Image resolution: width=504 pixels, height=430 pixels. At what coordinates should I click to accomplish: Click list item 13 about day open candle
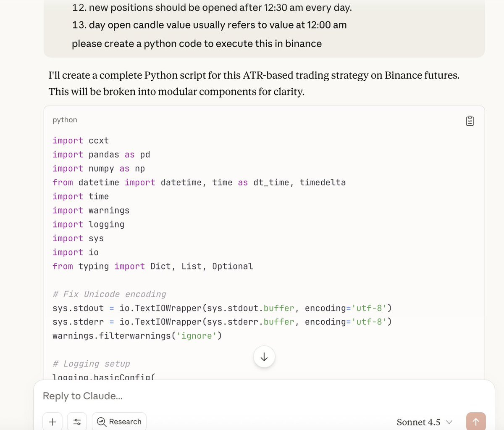209,25
